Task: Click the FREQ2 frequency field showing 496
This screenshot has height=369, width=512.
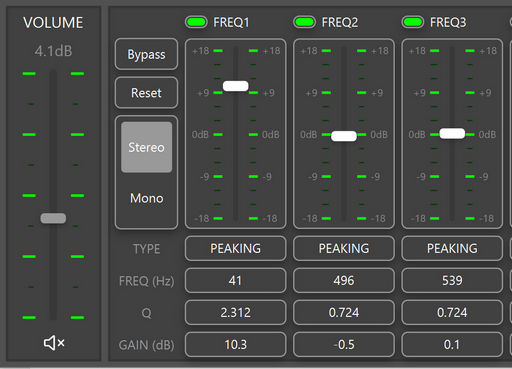Action: (344, 280)
